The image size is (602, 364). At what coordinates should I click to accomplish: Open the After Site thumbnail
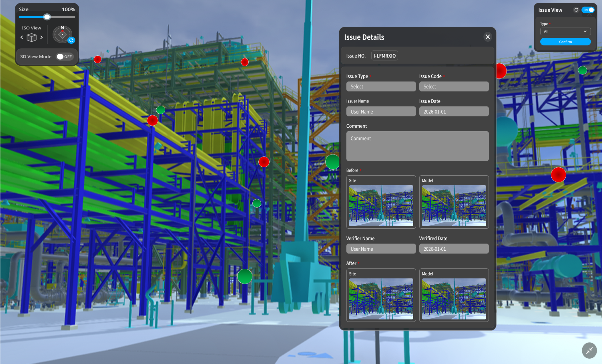[x=381, y=299]
